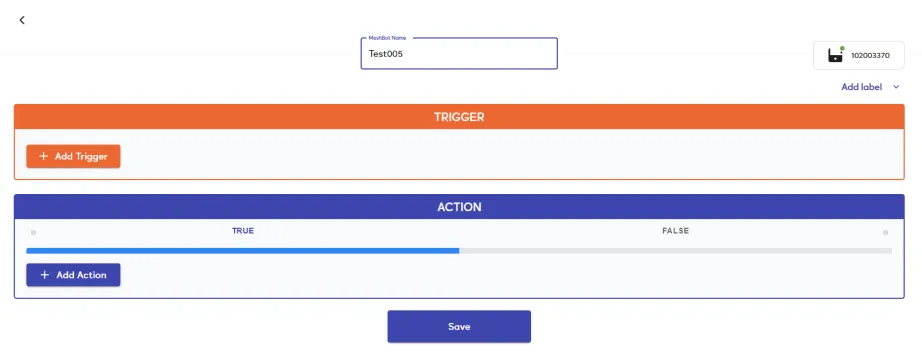Switch to the TRUE actions tab

click(243, 231)
